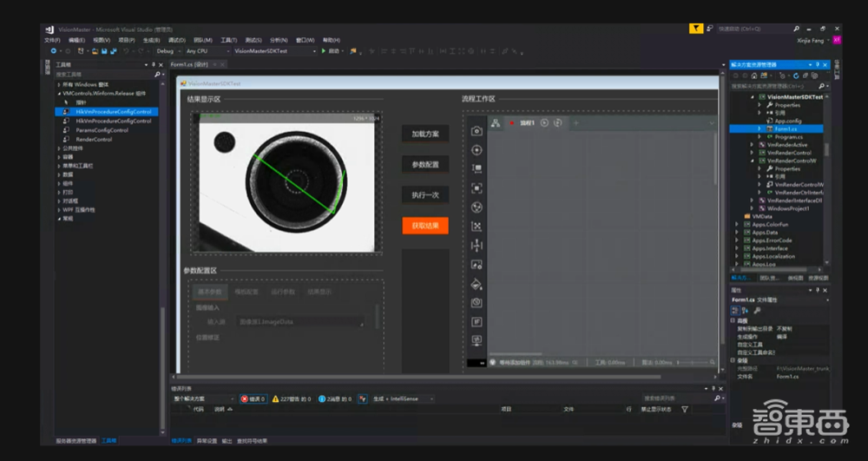Image resolution: width=868 pixels, height=461 pixels.
Task: Open the Debug configuration dropdown
Action: tap(168, 51)
